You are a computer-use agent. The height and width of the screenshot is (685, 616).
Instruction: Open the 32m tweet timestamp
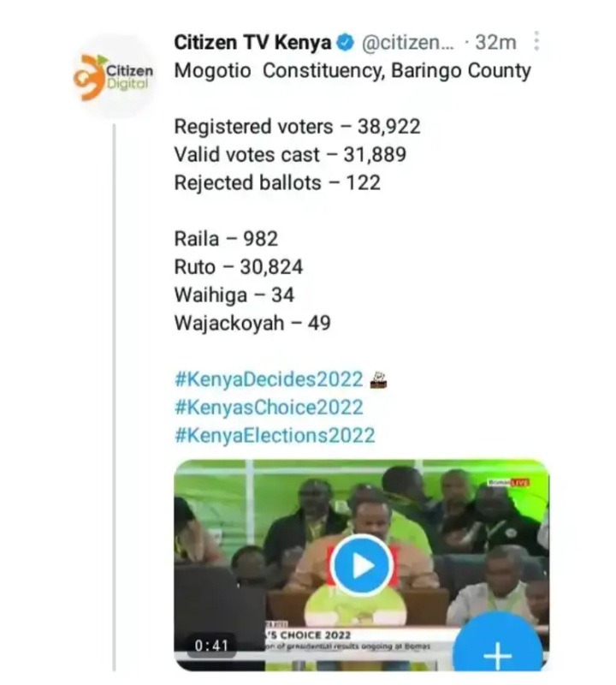[x=495, y=43]
